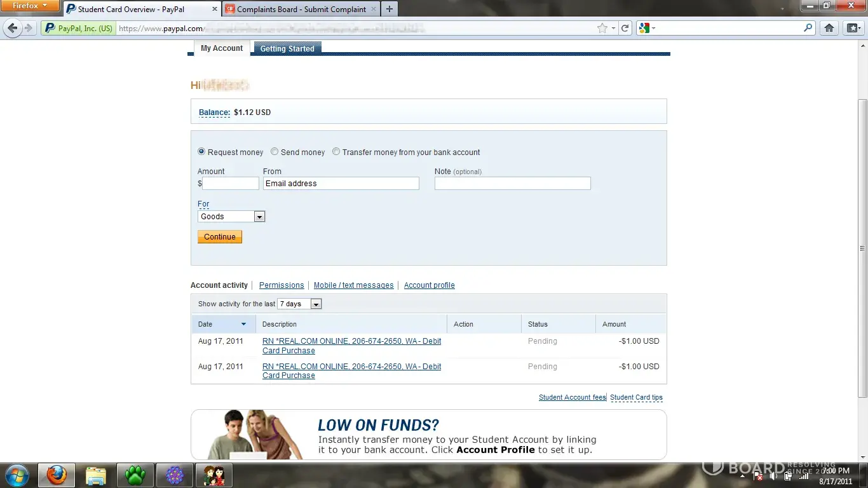Viewport: 868px width, 488px height.
Task: Go to the Firefox home page
Action: pos(829,28)
